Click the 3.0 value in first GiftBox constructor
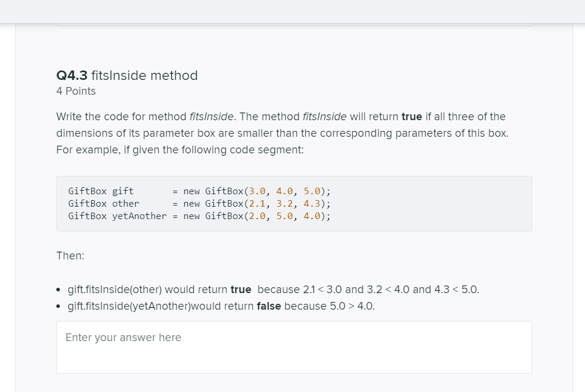Viewport: 585px width, 392px height. click(x=257, y=191)
